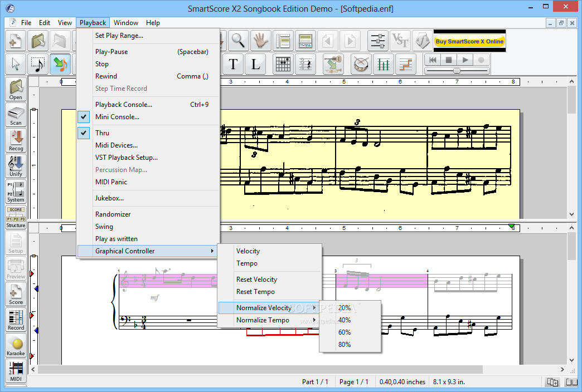This screenshot has width=582, height=392.
Task: Open the Edit menu
Action: click(x=45, y=23)
